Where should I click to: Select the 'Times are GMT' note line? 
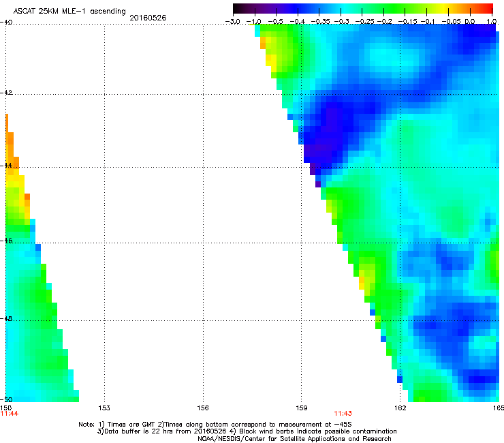215,425
